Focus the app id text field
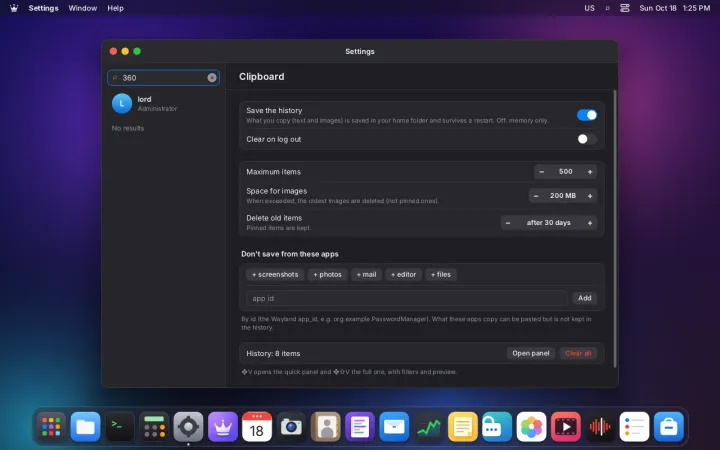The image size is (720, 450). point(407,298)
